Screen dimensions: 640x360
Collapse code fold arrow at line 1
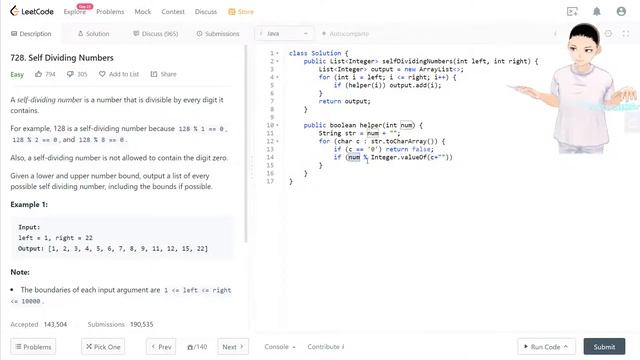pyautogui.click(x=278, y=53)
